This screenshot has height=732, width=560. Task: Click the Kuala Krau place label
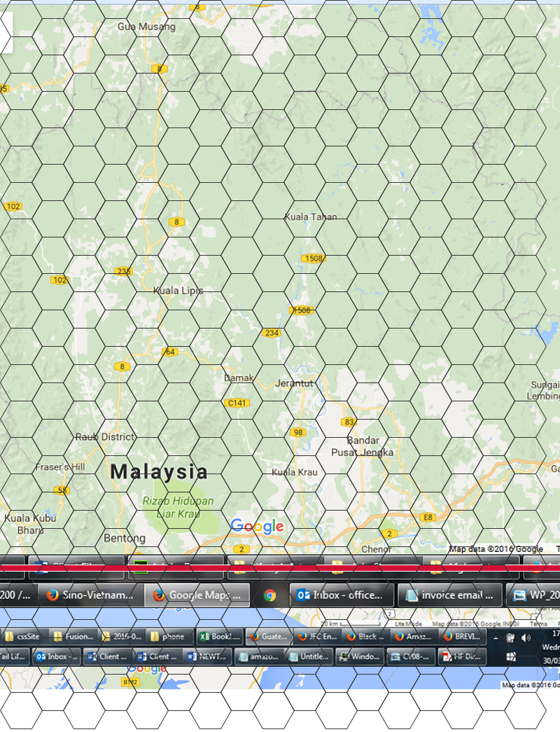click(295, 472)
